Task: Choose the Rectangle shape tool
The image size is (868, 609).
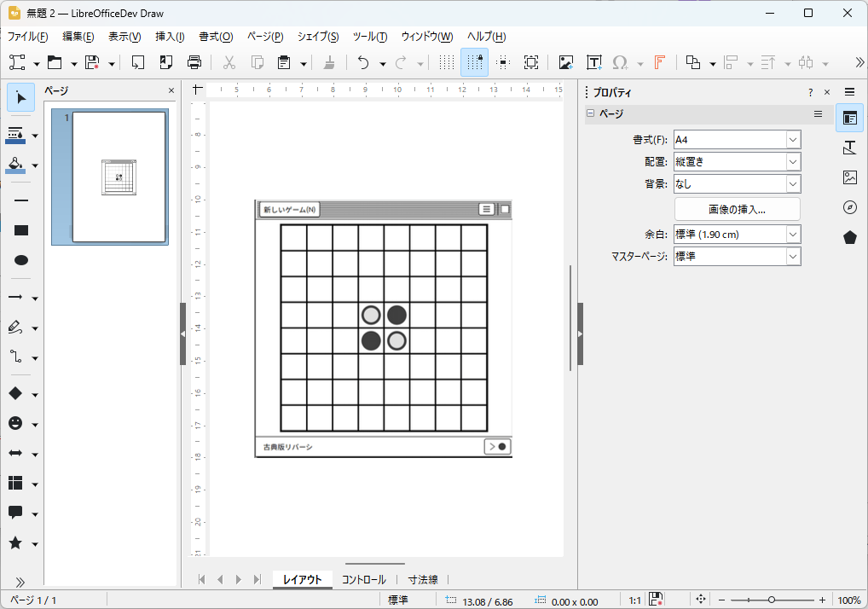Action: 21,230
